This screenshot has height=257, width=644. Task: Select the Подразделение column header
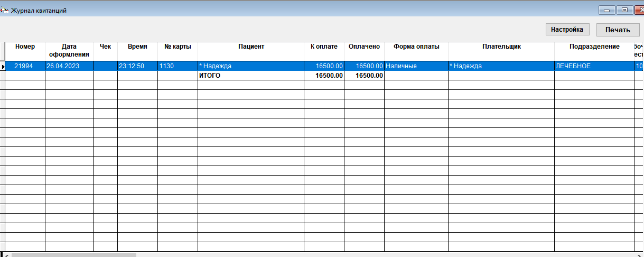point(594,47)
